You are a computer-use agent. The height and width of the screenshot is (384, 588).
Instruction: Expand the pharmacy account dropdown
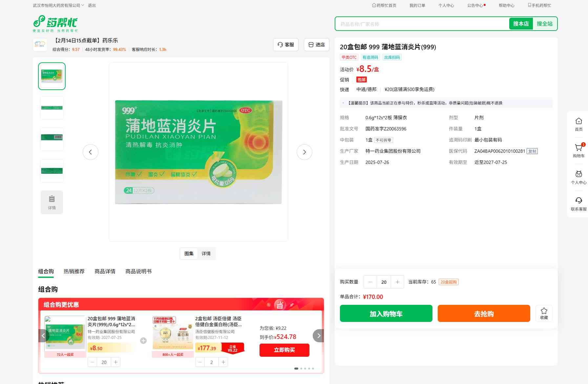(x=83, y=5)
